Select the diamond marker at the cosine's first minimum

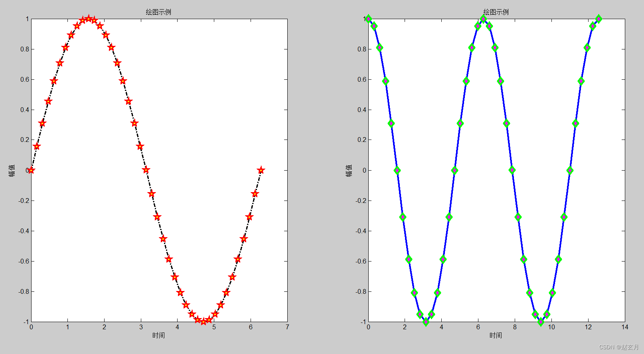coord(426,322)
